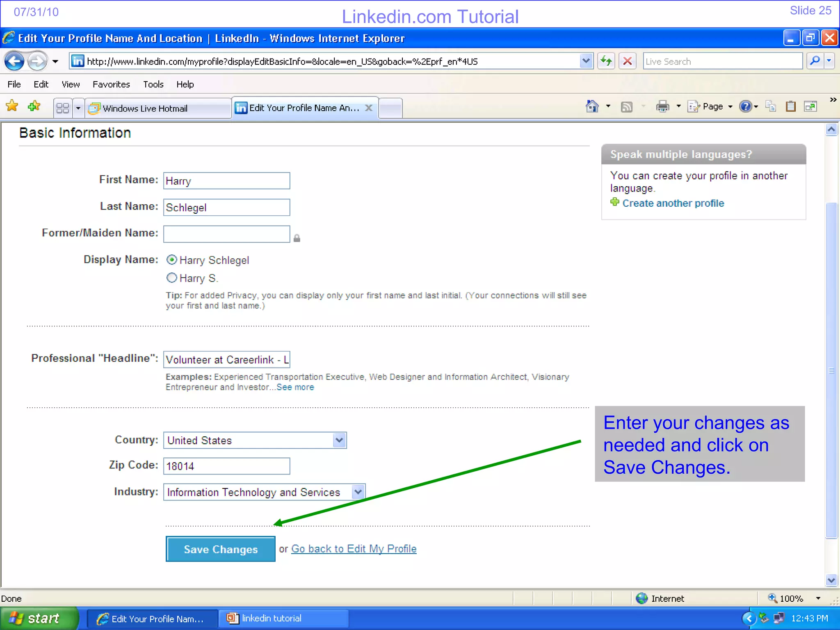Click the browser Back arrow button

15,62
